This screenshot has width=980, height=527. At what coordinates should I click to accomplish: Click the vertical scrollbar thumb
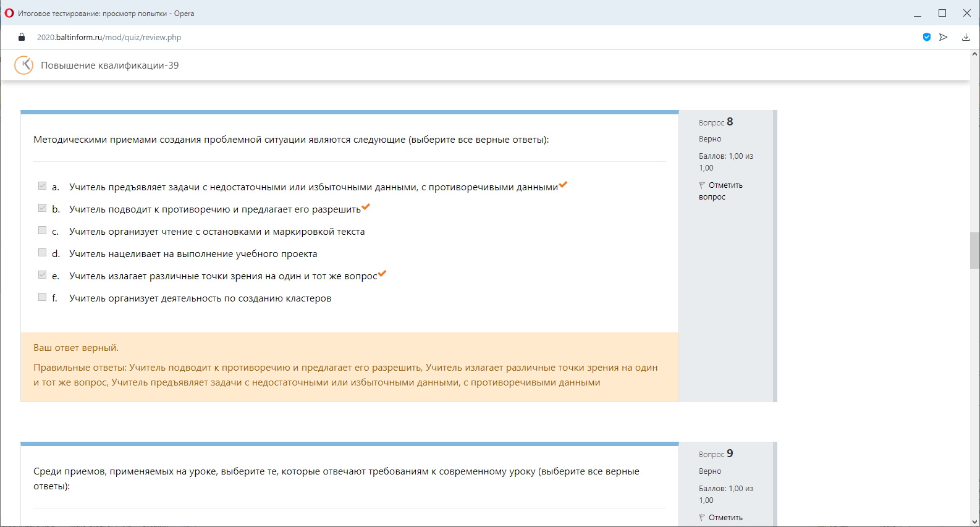click(974, 250)
